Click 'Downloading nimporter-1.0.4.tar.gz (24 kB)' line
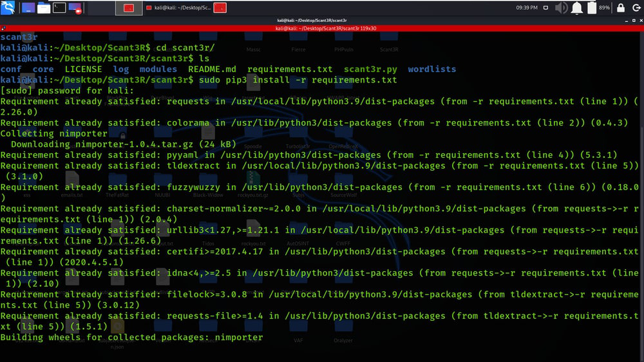644x362 pixels. [124, 144]
